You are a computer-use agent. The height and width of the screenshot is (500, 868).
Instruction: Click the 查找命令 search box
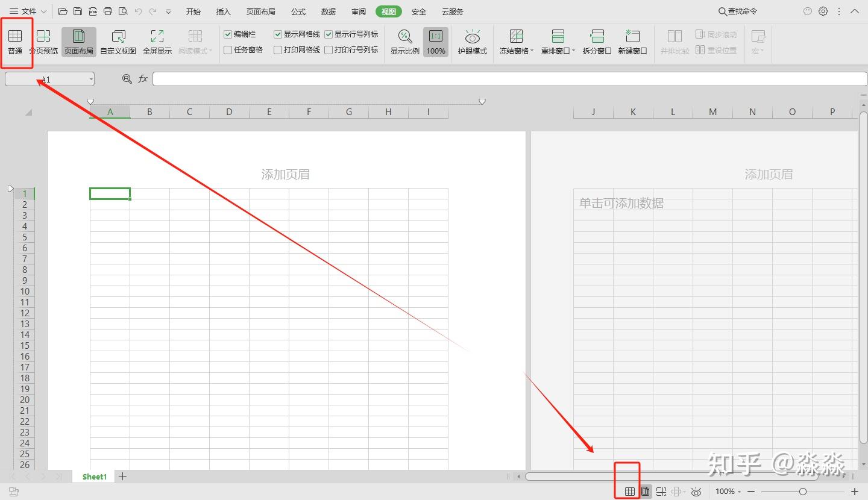[x=738, y=11]
